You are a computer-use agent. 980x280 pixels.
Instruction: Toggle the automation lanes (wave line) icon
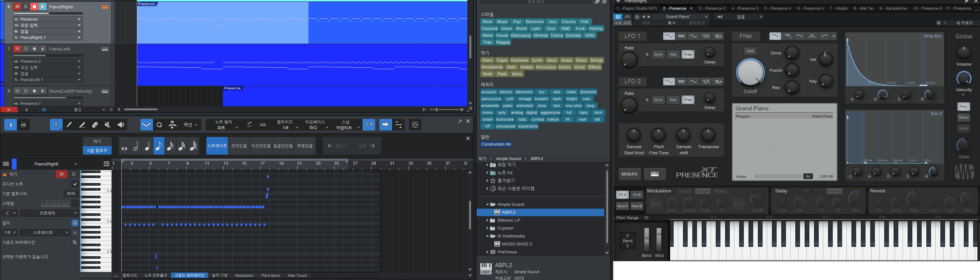[147, 125]
